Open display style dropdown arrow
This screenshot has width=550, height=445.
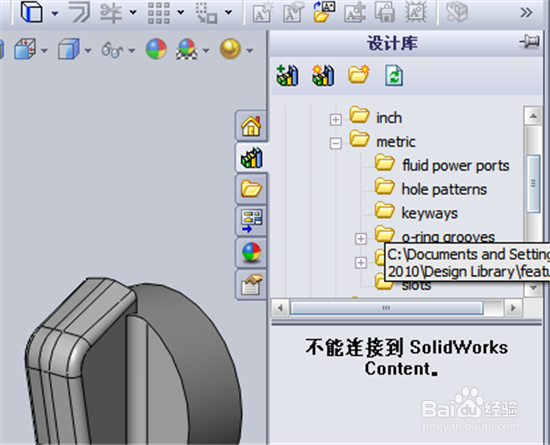click(88, 50)
